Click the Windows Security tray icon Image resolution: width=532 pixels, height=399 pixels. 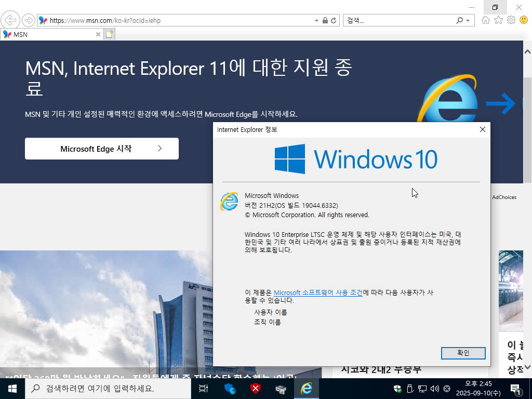click(397, 389)
